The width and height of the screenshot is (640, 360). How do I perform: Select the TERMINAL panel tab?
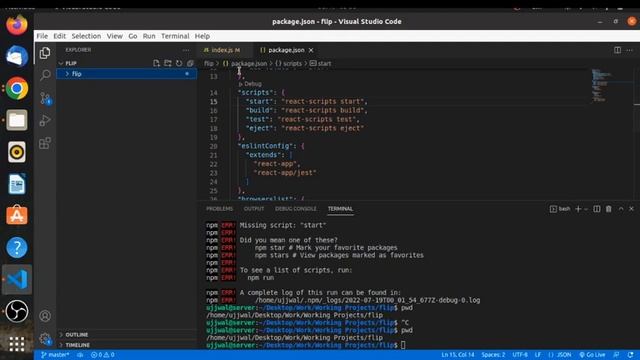340,209
